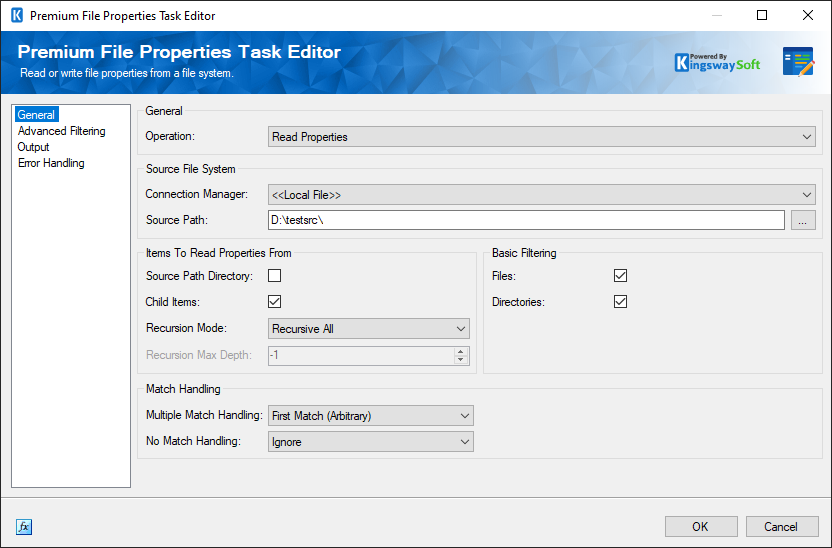Image resolution: width=832 pixels, height=548 pixels.
Task: Open the Recursion Mode dropdown
Action: [x=369, y=329]
